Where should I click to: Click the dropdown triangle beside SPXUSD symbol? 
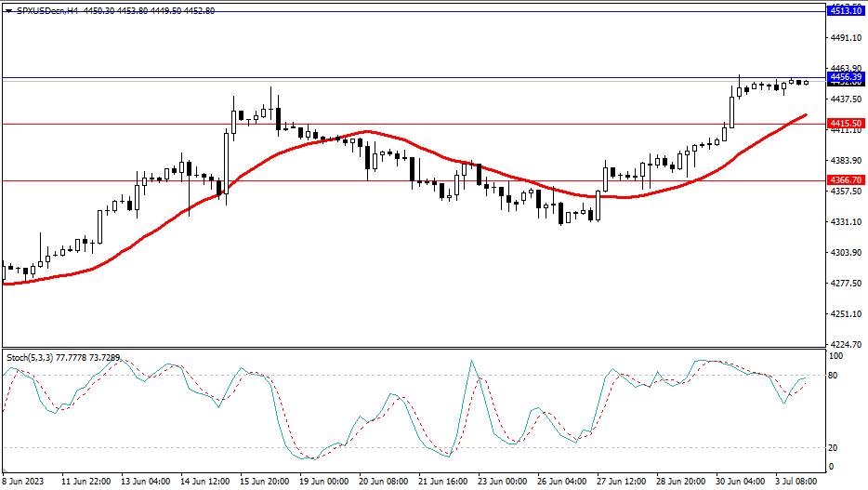coord(8,11)
